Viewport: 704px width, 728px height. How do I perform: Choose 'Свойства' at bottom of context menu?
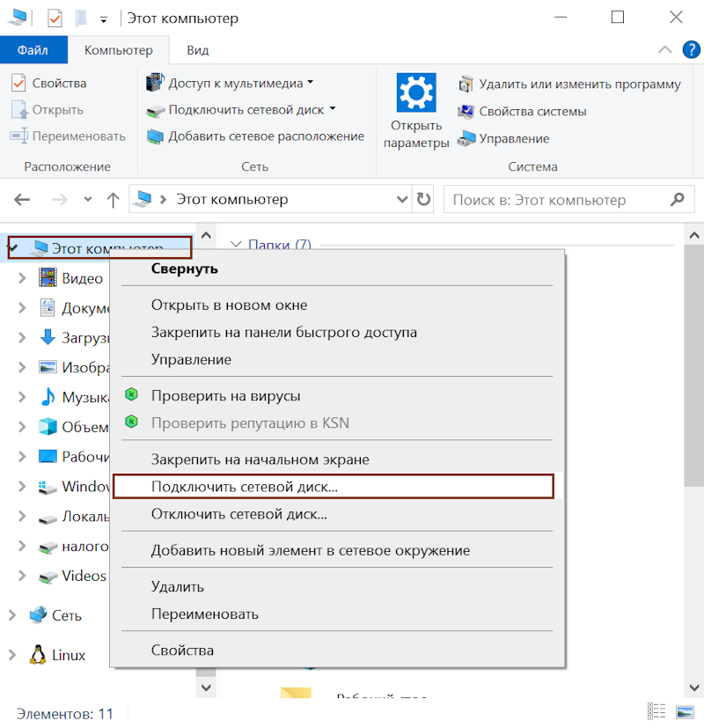point(182,651)
